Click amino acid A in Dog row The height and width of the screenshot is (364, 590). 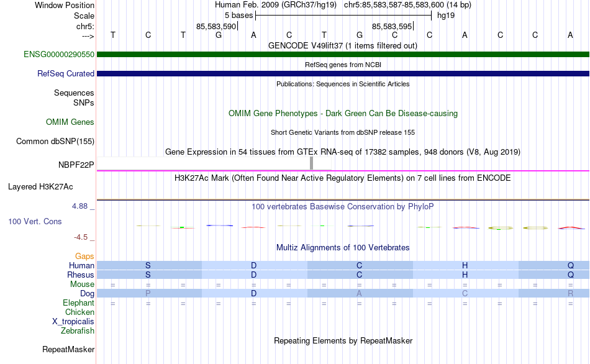tap(360, 293)
